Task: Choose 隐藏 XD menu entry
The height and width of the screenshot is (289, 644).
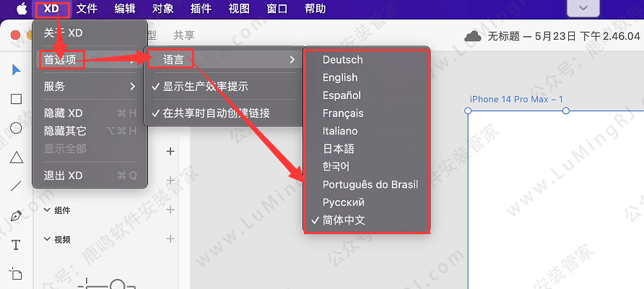Action: click(90, 113)
